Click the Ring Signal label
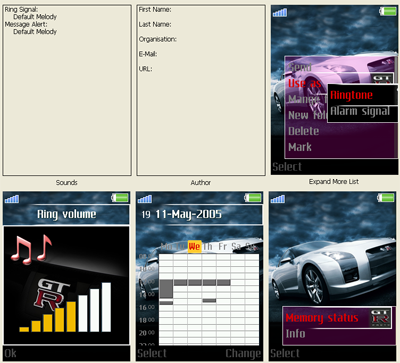400x363 pixels. click(x=21, y=9)
